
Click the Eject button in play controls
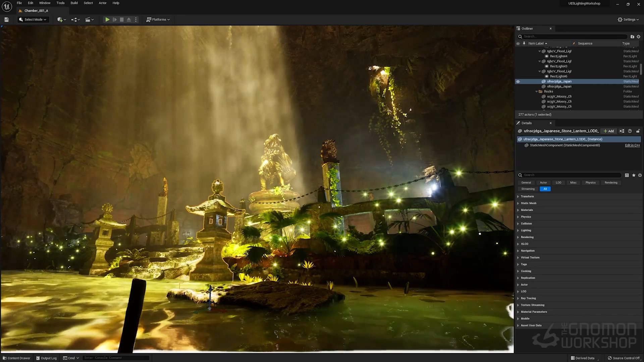click(129, 19)
